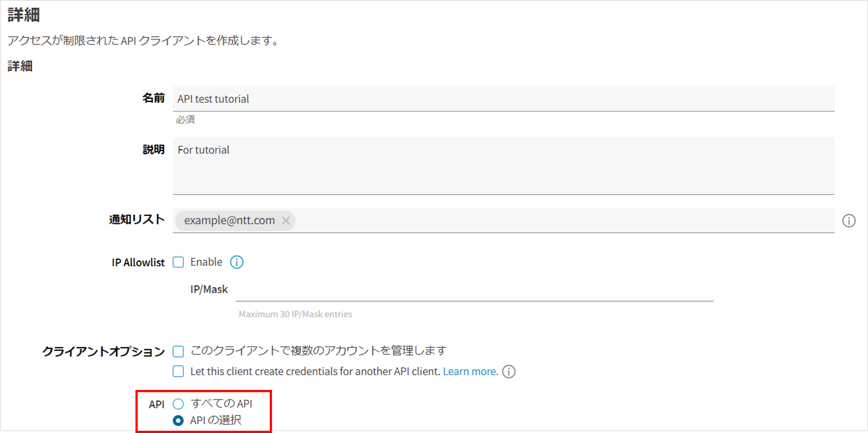The width and height of the screenshot is (868, 433).
Task: Click the Enable label text
Action: coord(206,262)
